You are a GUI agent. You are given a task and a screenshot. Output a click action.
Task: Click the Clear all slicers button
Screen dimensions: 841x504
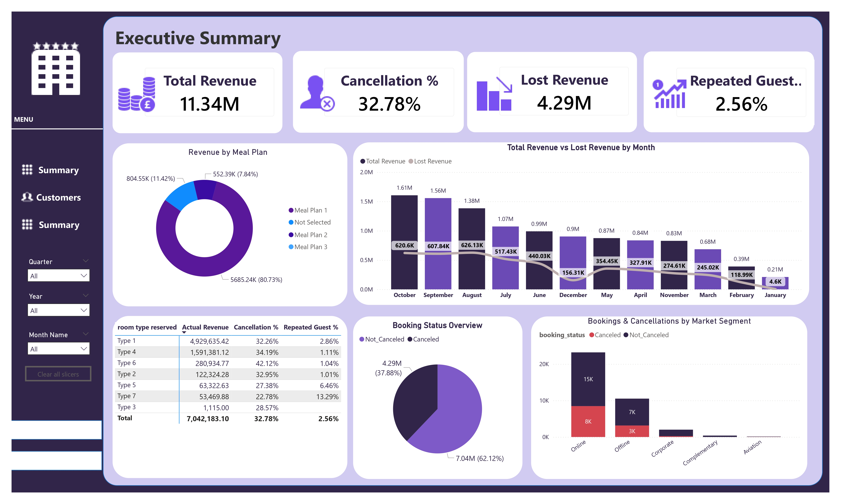58,374
